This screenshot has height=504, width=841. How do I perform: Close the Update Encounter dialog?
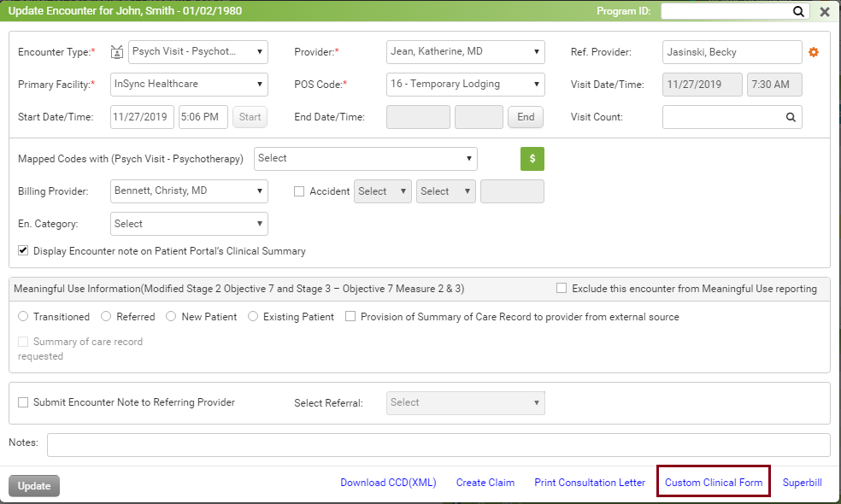pyautogui.click(x=825, y=12)
